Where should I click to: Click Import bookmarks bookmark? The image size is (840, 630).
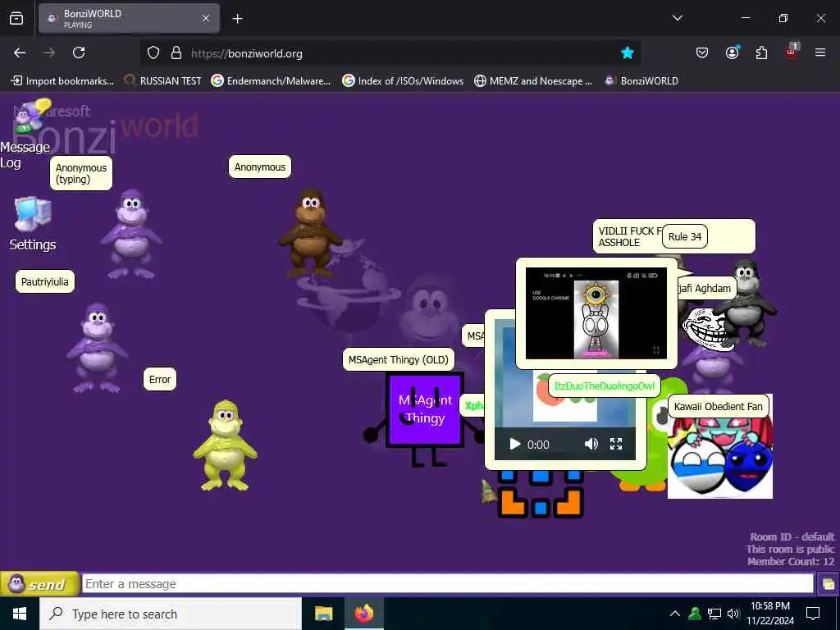tap(62, 81)
